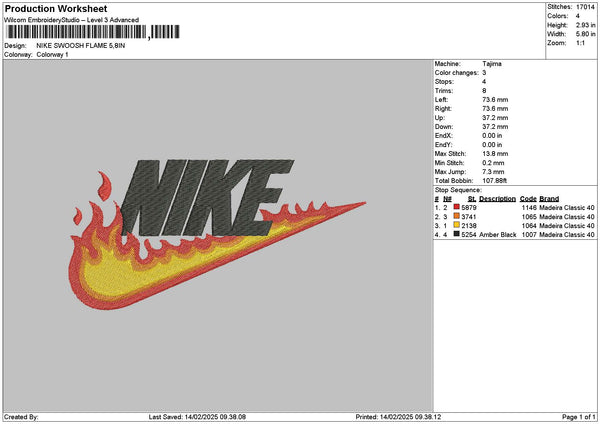This screenshot has width=600, height=424.
Task: Click the 'Page 1 of 1' footer text
Action: (579, 417)
